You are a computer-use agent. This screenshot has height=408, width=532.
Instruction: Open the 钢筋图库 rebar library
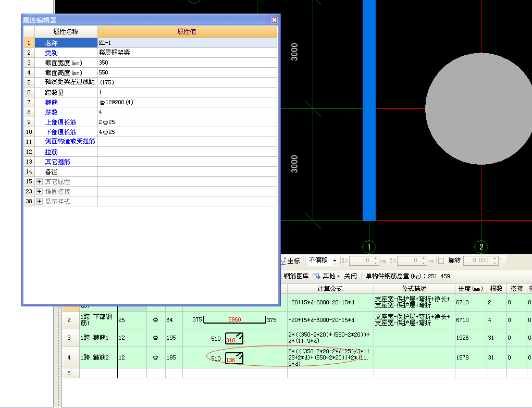tap(296, 276)
